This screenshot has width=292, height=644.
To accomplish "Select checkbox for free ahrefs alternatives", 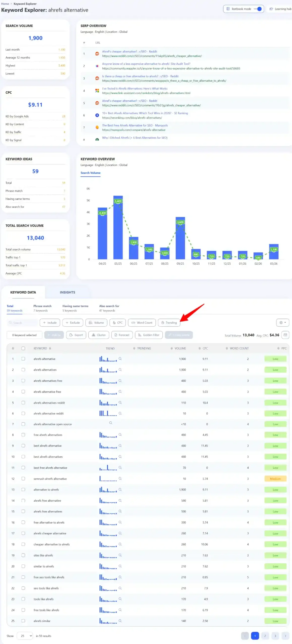I will click(23, 435).
